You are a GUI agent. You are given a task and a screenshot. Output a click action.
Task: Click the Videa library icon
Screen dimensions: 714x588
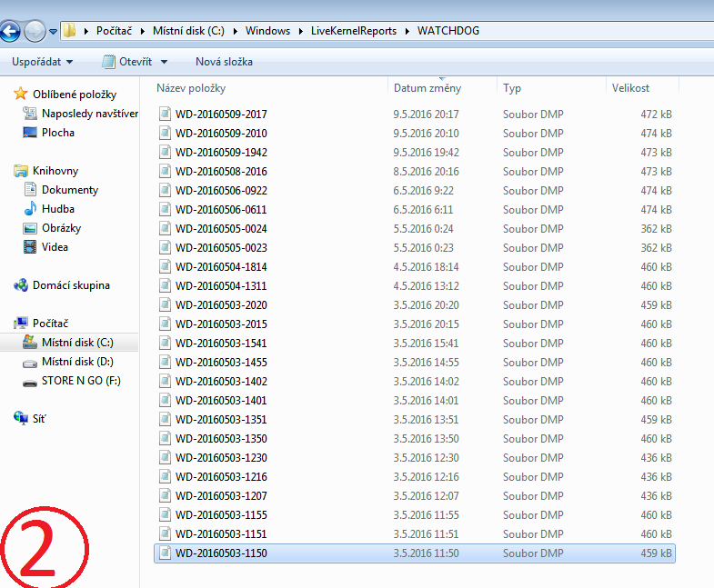coord(30,247)
